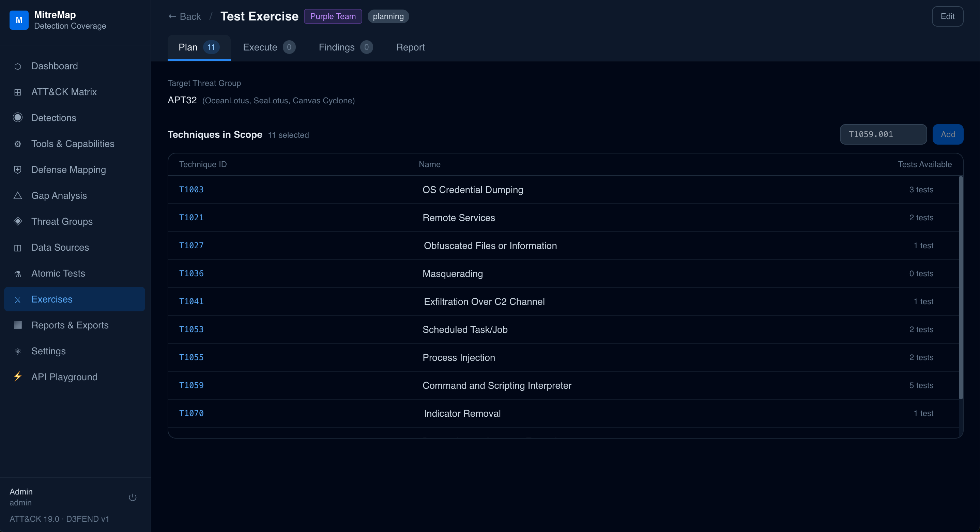Screen dimensions: 980x532
Task: Click the Settings atom icon
Action: 17,351
